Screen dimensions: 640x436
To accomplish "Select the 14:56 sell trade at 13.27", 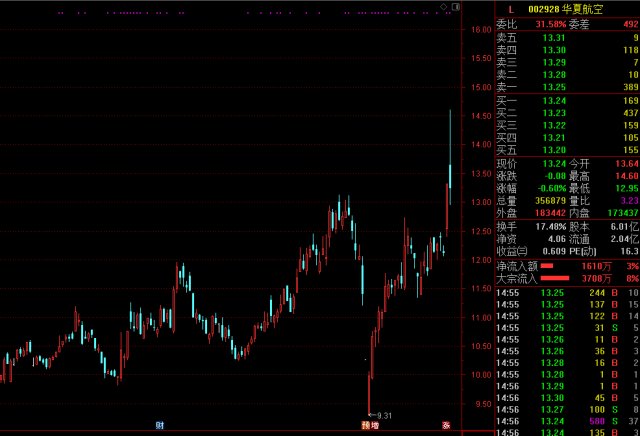I will 567,409.
